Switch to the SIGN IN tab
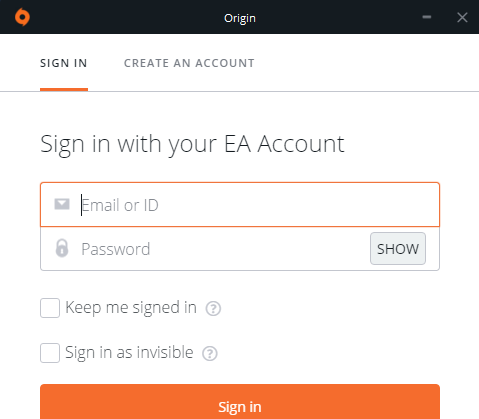Viewport: 479px width, 419px height. 64,63
